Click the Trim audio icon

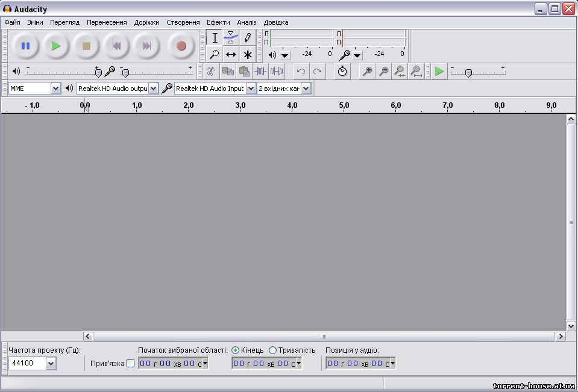(x=260, y=71)
